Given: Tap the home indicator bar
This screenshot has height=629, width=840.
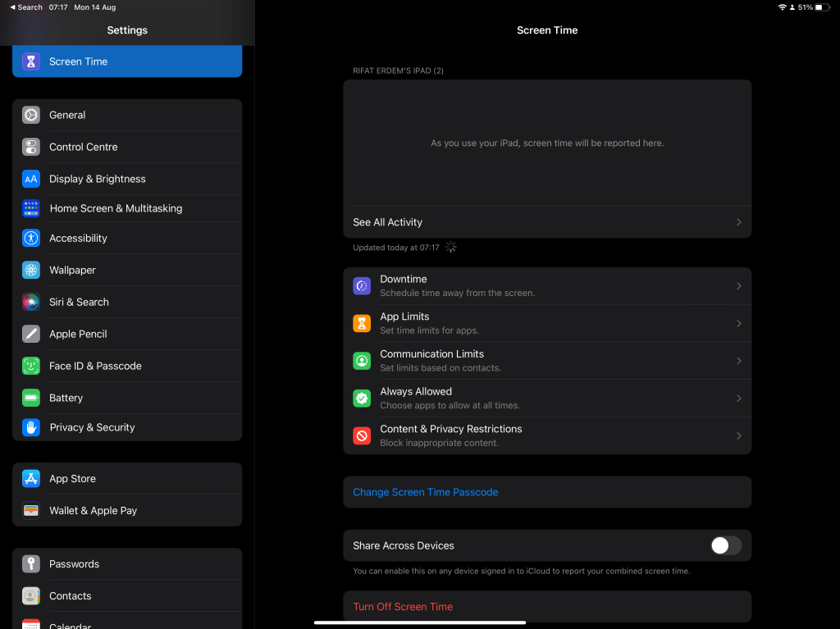Looking at the screenshot, I should [420, 622].
